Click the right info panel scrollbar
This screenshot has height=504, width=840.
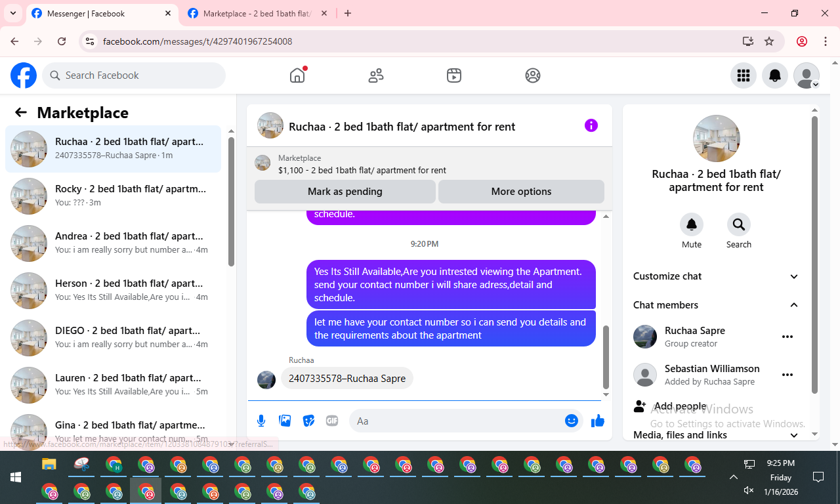click(x=815, y=255)
